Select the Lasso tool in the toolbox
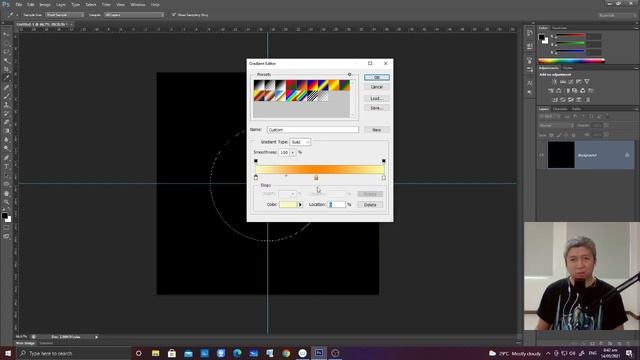 coord(6,52)
